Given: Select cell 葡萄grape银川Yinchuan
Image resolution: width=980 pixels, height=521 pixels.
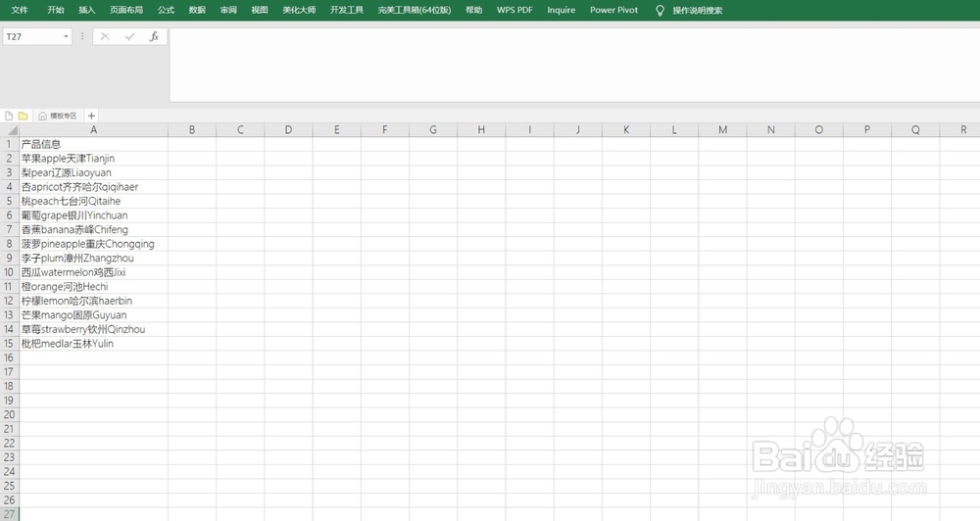Looking at the screenshot, I should click(94, 215).
